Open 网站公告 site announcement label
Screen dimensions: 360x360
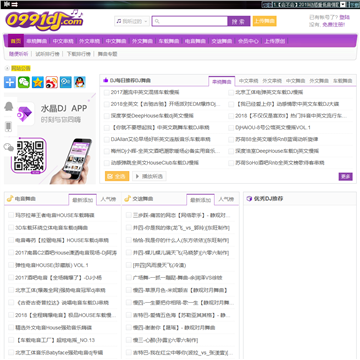(21, 69)
